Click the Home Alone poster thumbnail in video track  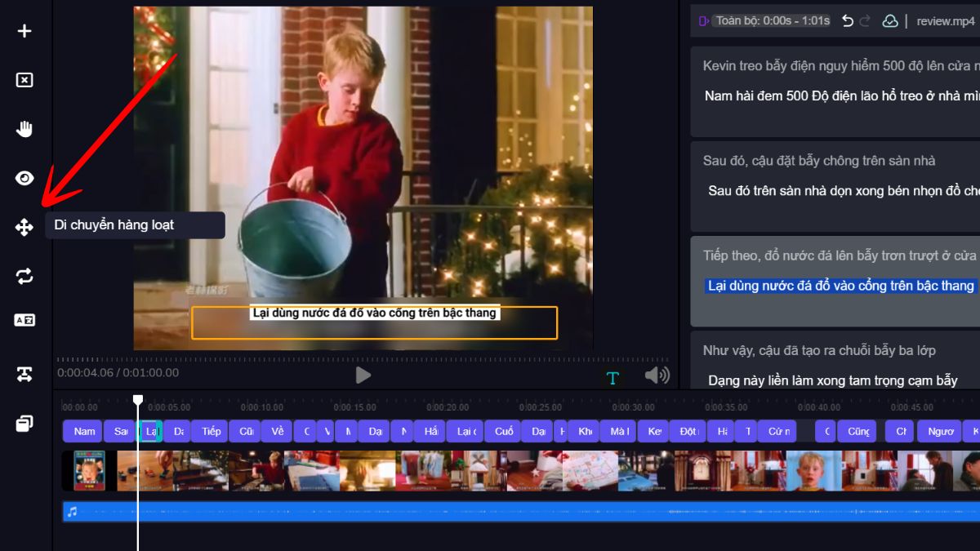point(89,471)
